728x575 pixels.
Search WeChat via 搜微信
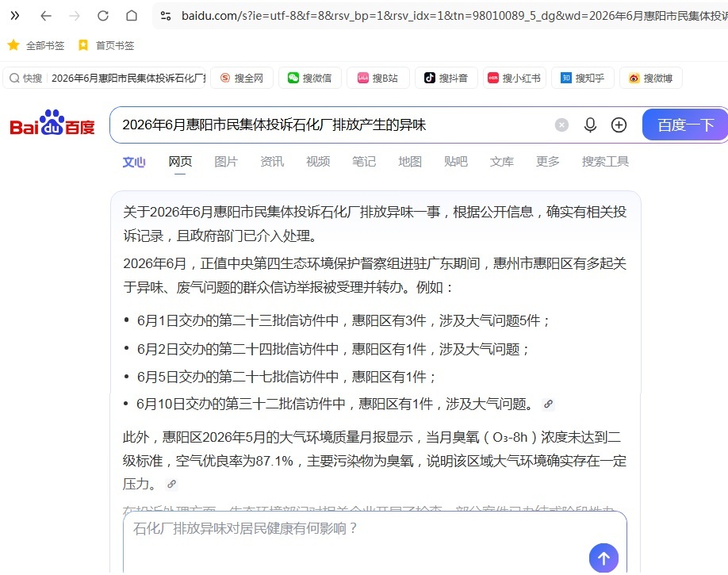click(x=310, y=78)
